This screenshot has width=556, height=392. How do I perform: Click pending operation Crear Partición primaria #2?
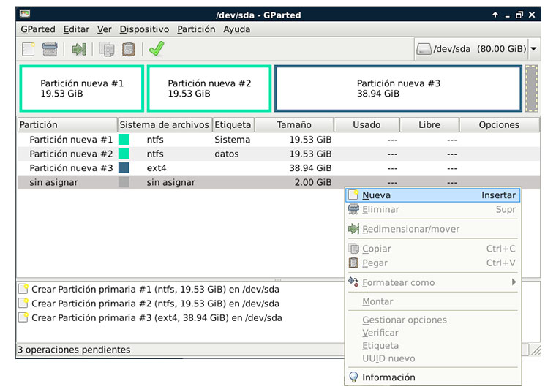tap(155, 304)
